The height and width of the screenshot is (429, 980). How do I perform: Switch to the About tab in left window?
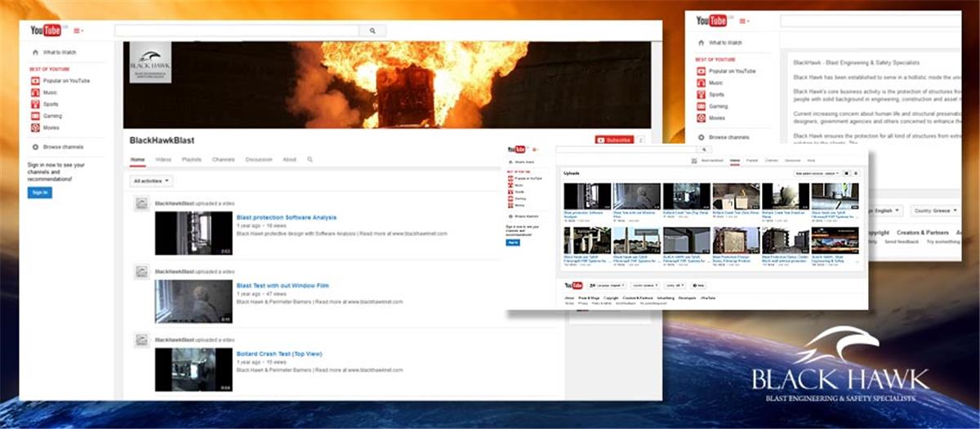[x=290, y=159]
